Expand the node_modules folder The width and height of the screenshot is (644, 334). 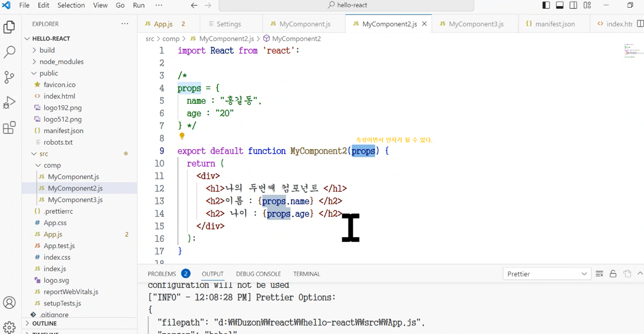tap(34, 62)
